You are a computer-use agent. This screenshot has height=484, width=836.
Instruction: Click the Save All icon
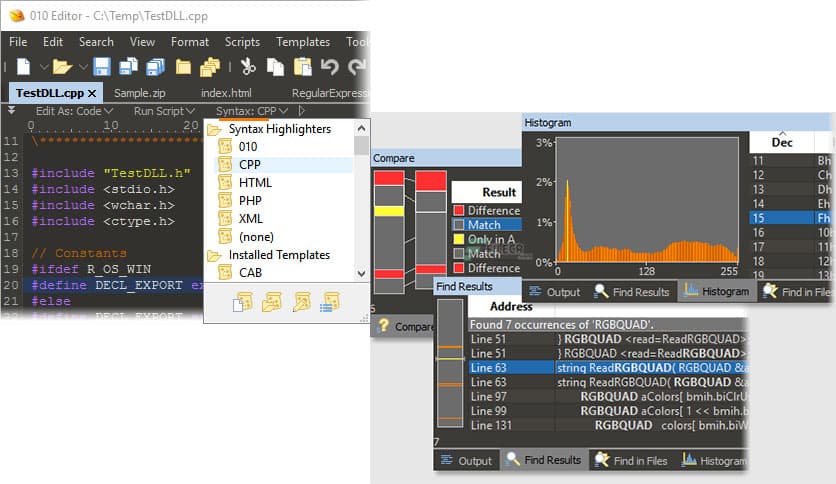coord(156,67)
